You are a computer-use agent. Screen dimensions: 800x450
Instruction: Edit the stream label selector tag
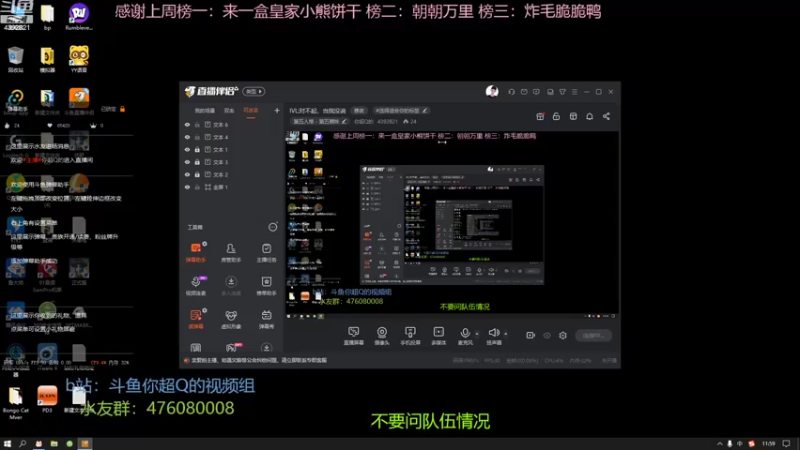(401, 110)
